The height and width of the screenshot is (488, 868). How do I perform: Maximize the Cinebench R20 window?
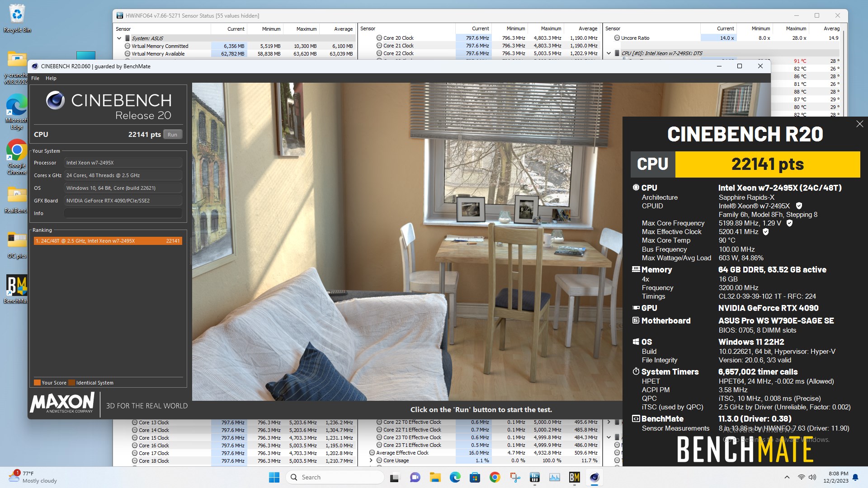coord(740,66)
